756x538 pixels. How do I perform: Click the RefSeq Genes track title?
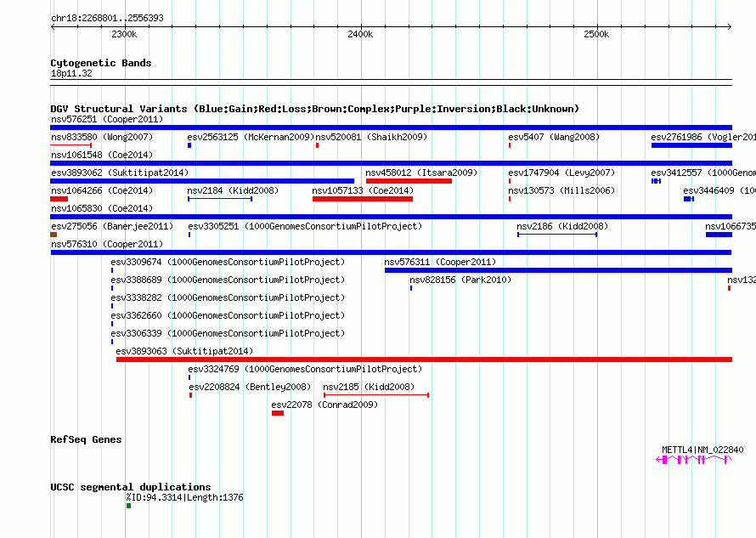point(86,439)
